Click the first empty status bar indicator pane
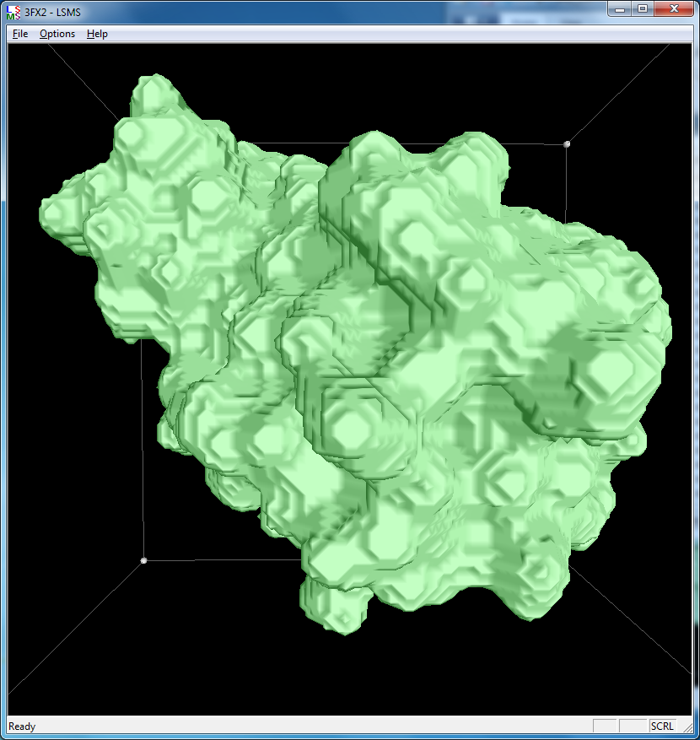The width and height of the screenshot is (700, 740). 605,726
